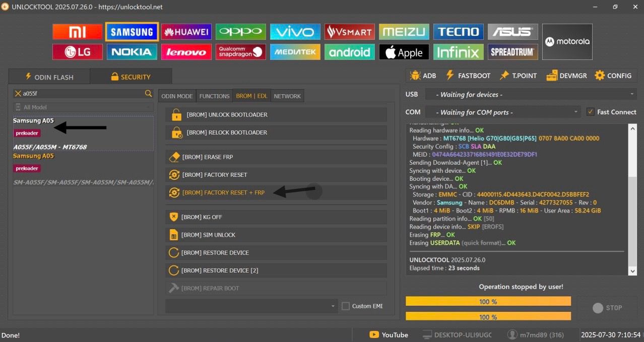This screenshot has height=342, width=644.
Task: Click [BROM] FACTORY RESET button
Action: click(276, 175)
